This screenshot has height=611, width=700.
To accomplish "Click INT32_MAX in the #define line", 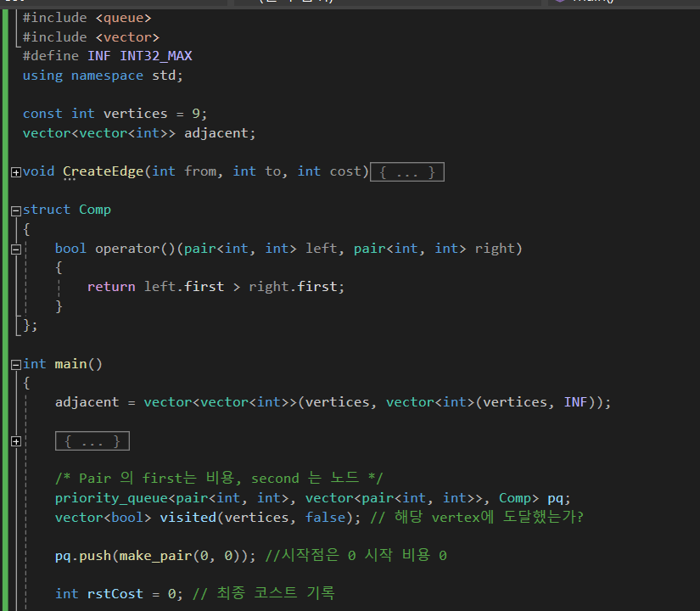I will pyautogui.click(x=156, y=56).
